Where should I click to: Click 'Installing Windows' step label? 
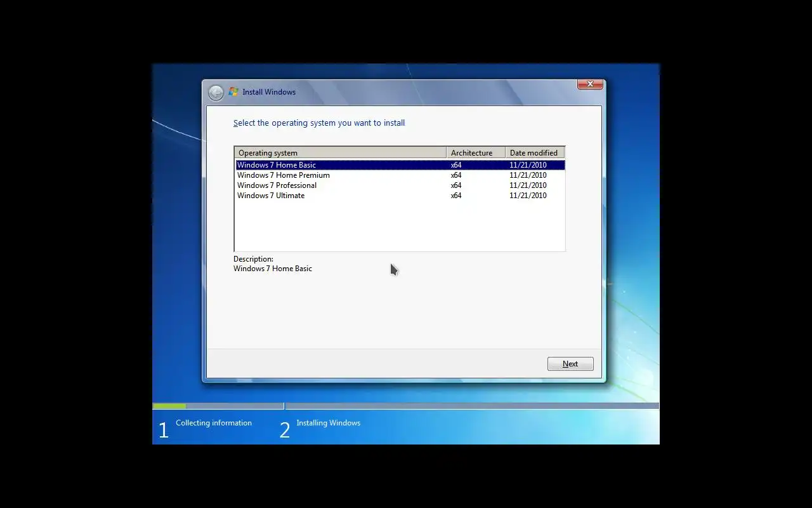[x=328, y=423]
